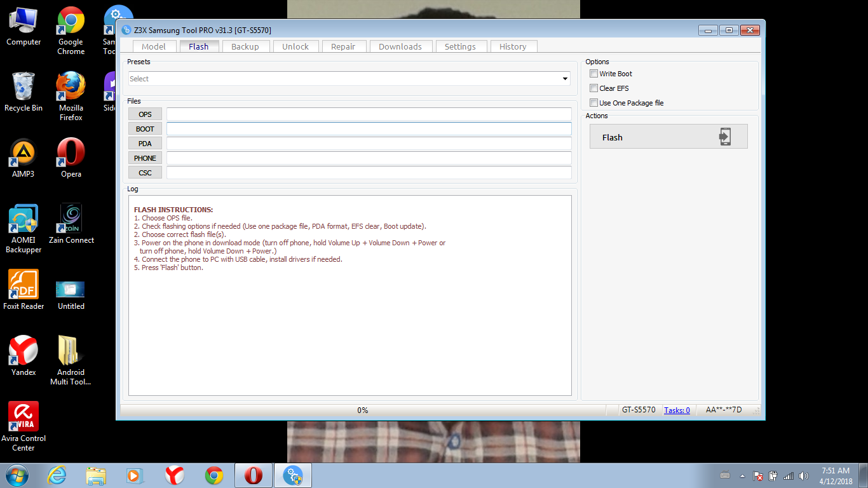
Task: Select the Opera desktop shortcut
Action: click(71, 158)
